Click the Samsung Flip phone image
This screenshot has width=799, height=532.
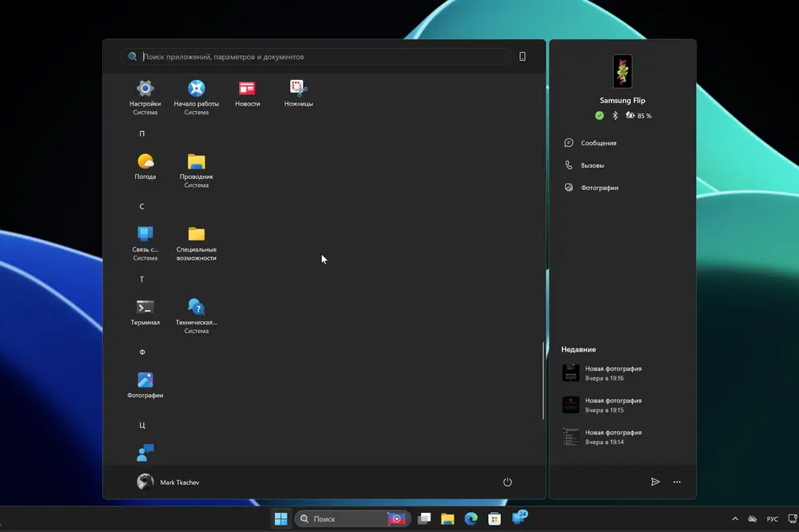pos(622,71)
